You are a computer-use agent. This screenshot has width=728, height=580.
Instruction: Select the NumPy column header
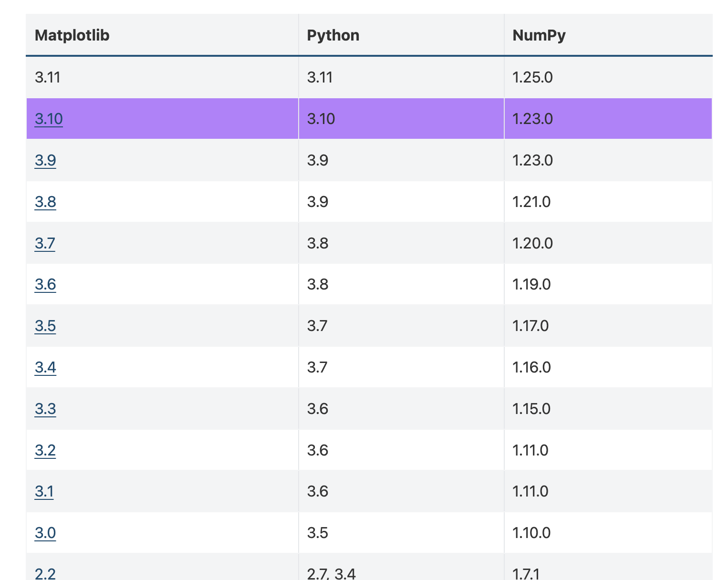tap(539, 35)
